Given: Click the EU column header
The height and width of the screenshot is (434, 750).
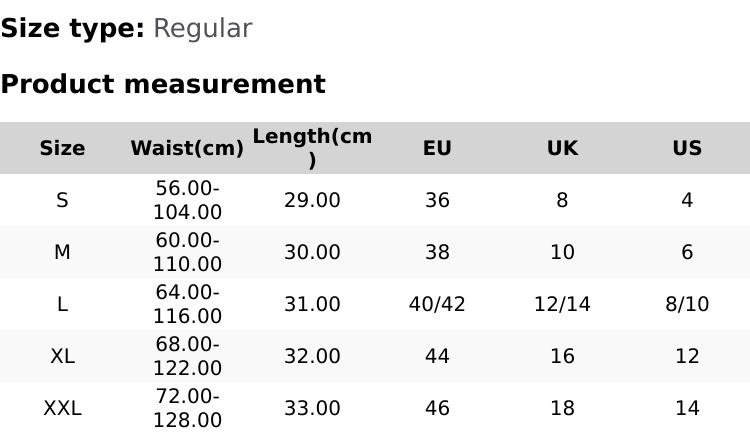Looking at the screenshot, I should click(x=437, y=148).
